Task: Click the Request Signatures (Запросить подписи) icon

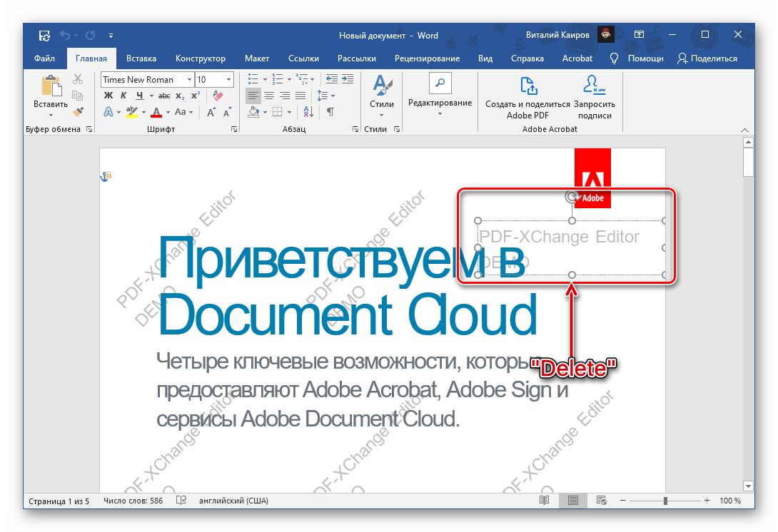Action: pyautogui.click(x=594, y=85)
